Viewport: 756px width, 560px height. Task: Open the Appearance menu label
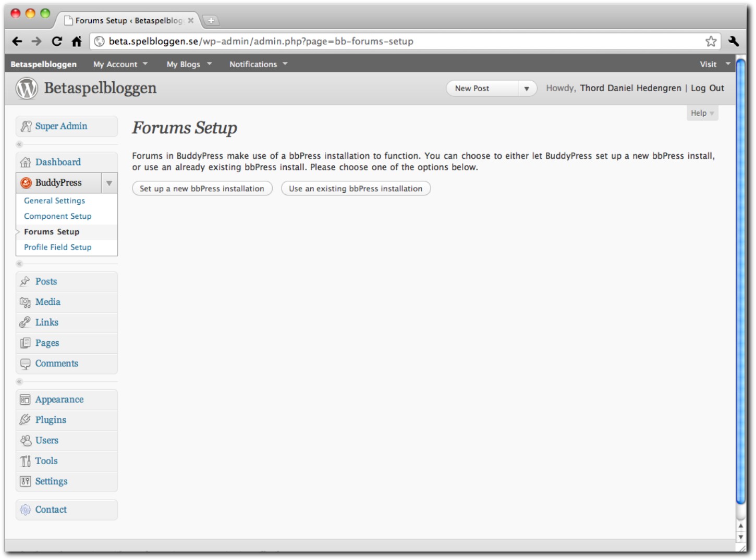[x=59, y=400]
